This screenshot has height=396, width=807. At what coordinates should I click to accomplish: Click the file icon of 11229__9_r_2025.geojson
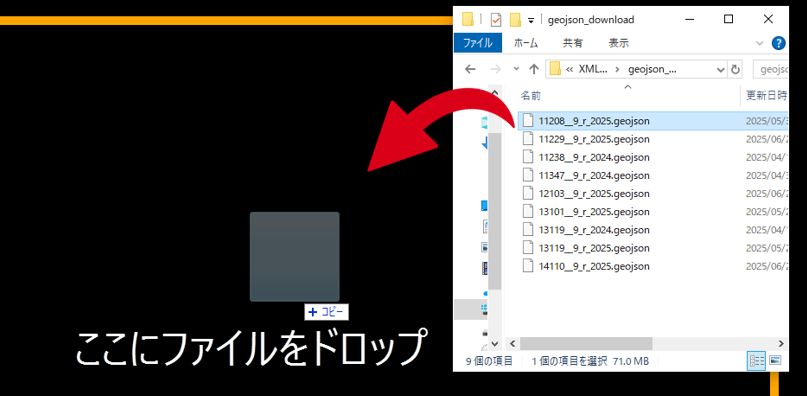528,139
